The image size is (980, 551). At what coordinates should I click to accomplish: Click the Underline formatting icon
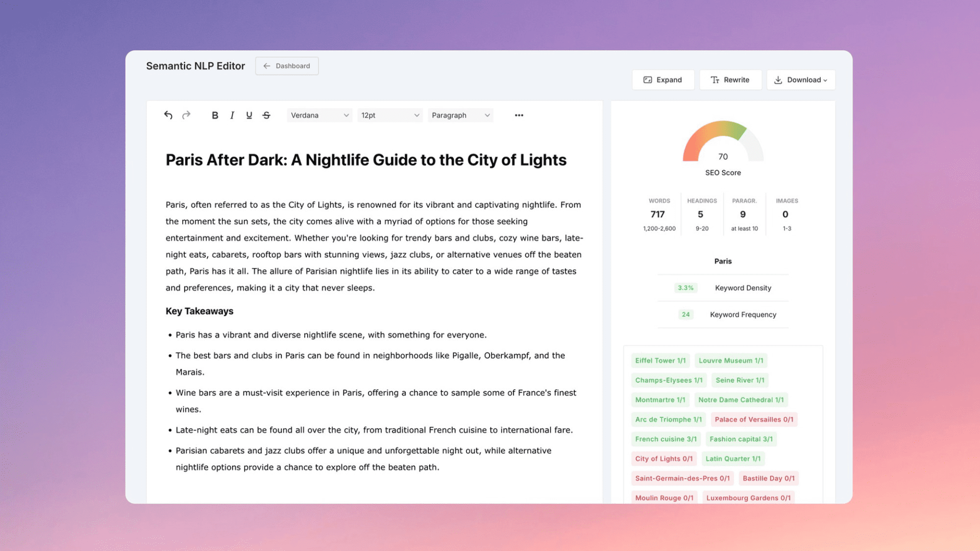tap(249, 115)
